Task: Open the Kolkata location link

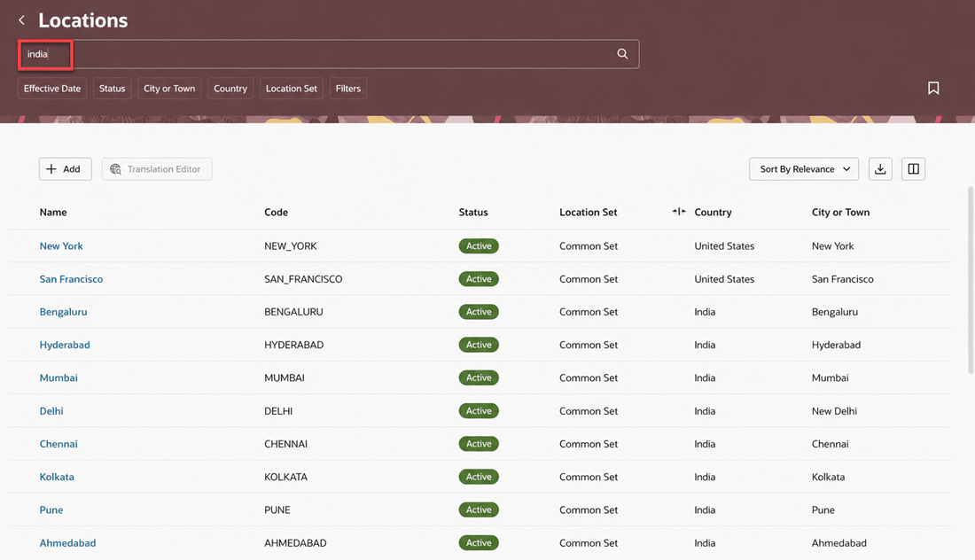Action: tap(57, 477)
